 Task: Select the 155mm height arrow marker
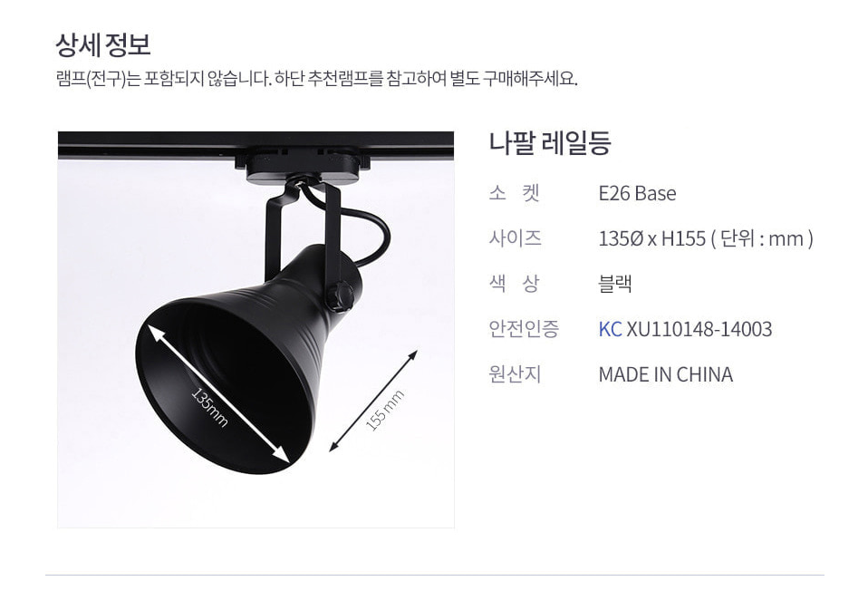[x=373, y=402]
